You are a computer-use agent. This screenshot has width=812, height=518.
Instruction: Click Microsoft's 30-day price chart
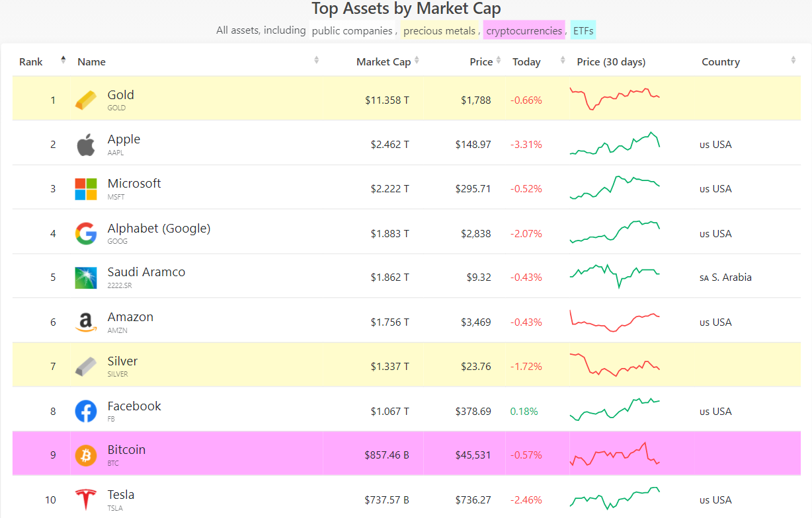(x=615, y=188)
